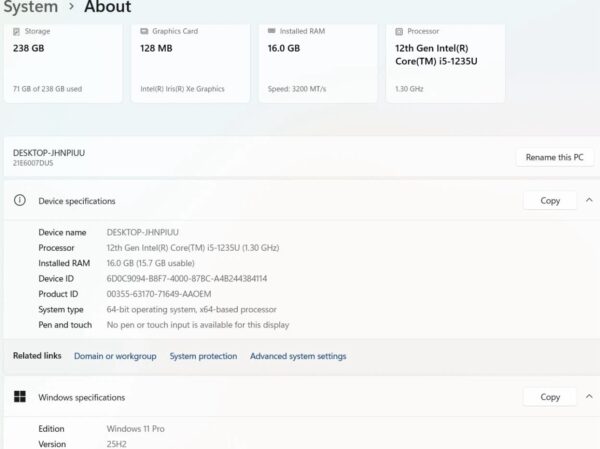
Task: Open Advanced system settings link
Action: [298, 356]
